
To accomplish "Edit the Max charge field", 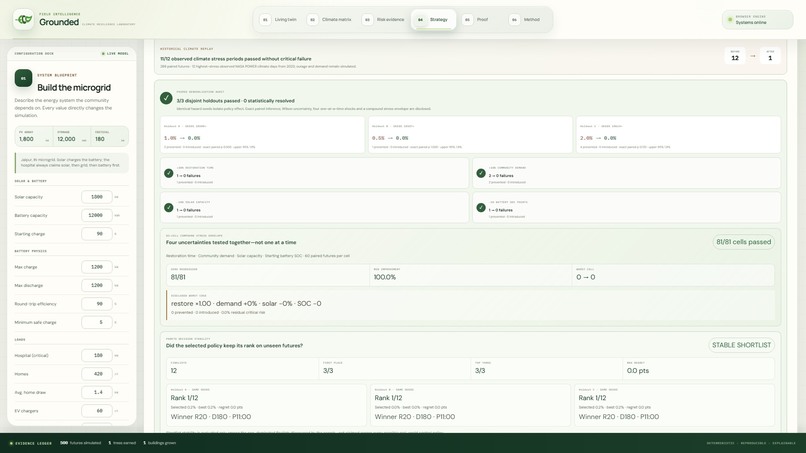I will tap(97, 267).
